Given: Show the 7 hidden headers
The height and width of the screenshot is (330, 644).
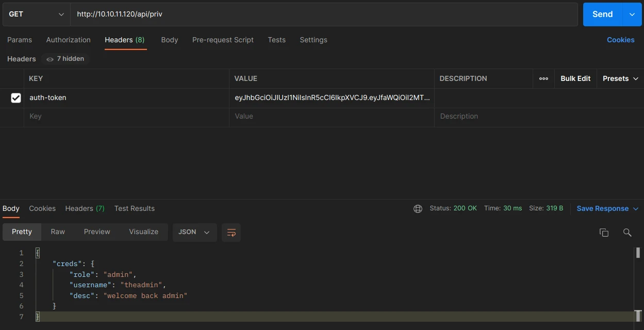Looking at the screenshot, I should pyautogui.click(x=65, y=59).
